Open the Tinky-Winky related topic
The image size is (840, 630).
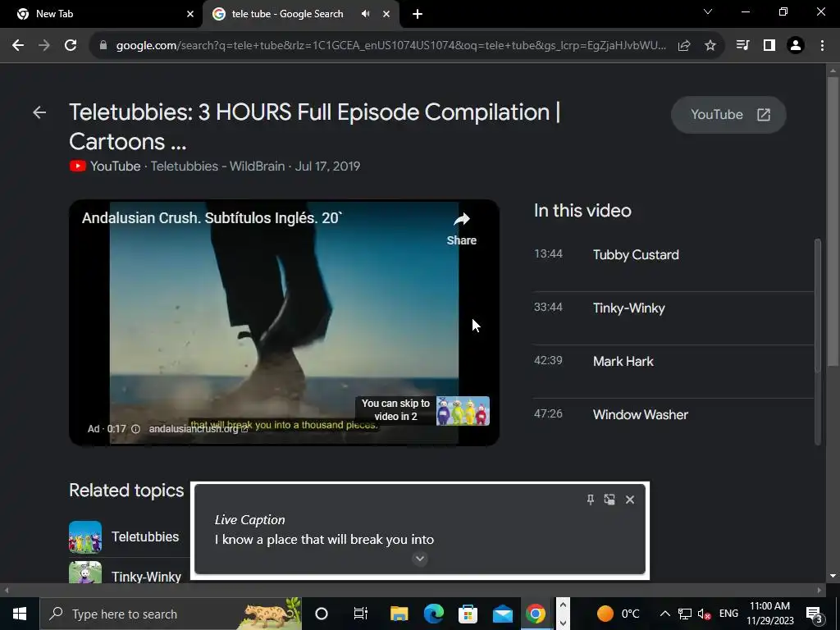coord(146,577)
